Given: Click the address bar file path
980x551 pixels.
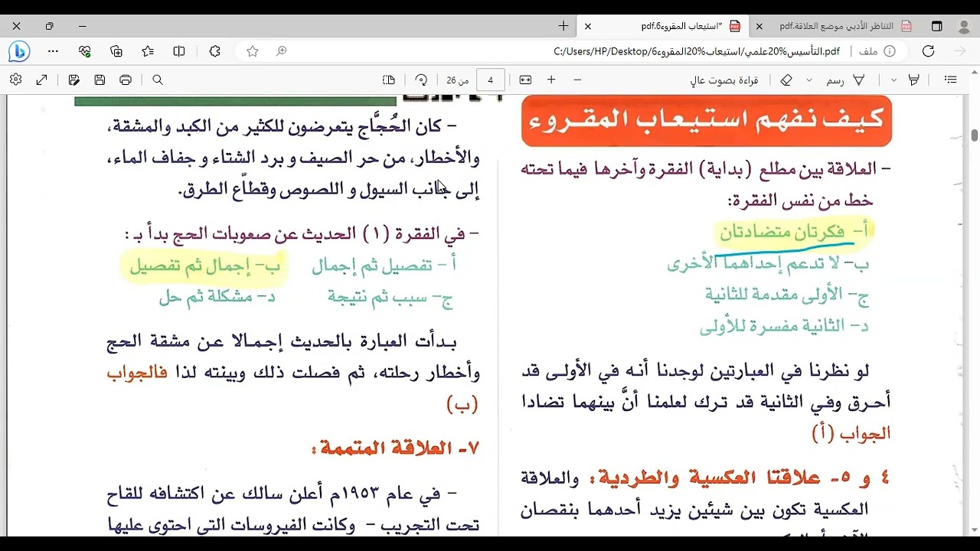Looking at the screenshot, I should tap(697, 51).
